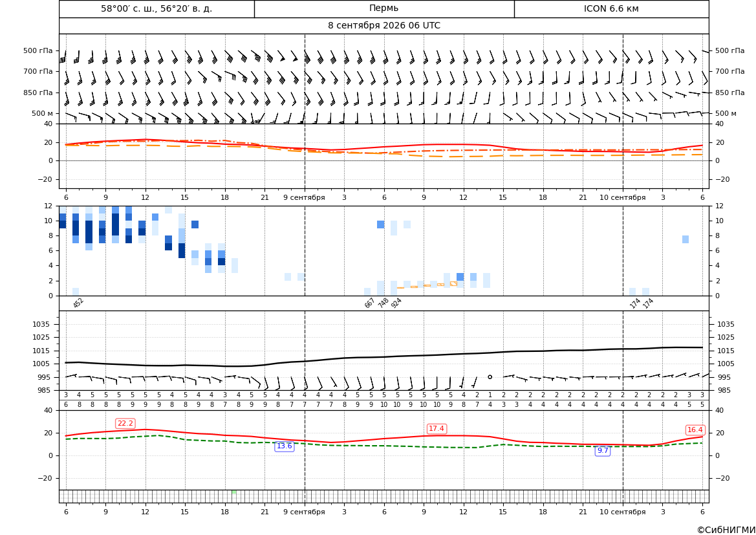
Task: Click the 8 сентября 2026 06 UTC title
Action: coord(383,26)
